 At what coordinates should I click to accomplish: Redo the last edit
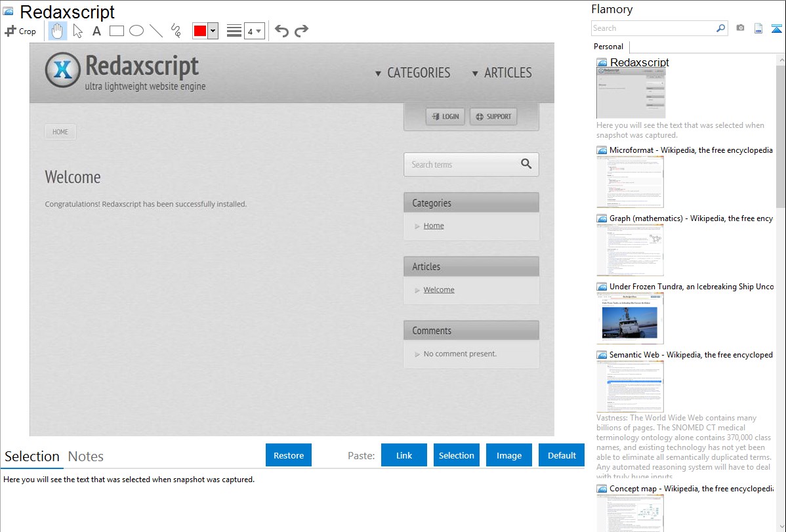click(x=301, y=31)
